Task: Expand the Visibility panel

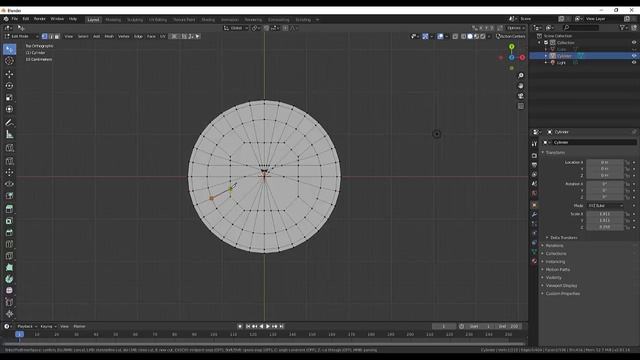Action: pos(552,278)
